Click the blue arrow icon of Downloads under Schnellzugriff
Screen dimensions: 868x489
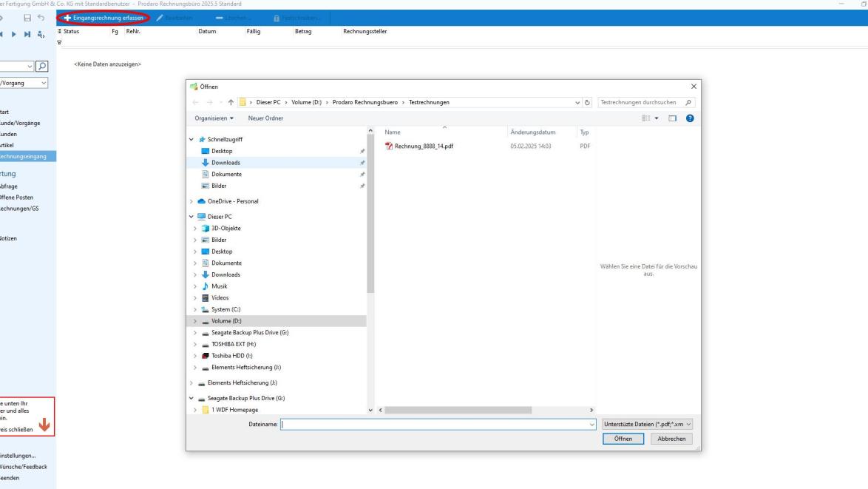click(206, 163)
